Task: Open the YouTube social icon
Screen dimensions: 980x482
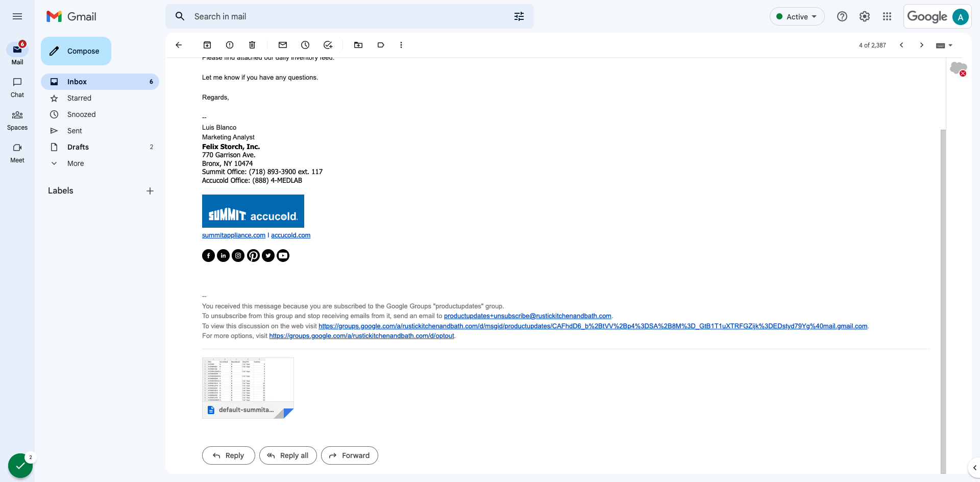Action: [283, 255]
